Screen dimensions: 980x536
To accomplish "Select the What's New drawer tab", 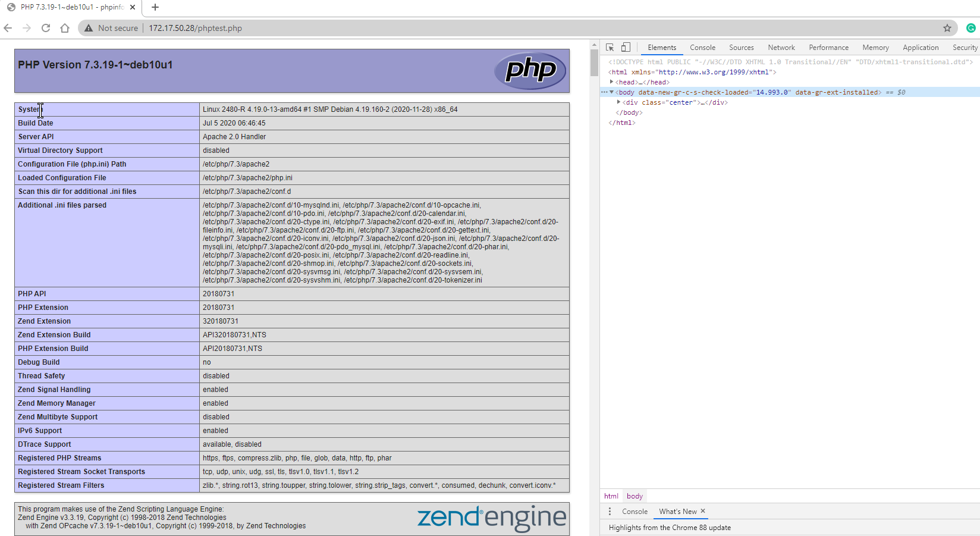I will point(678,512).
